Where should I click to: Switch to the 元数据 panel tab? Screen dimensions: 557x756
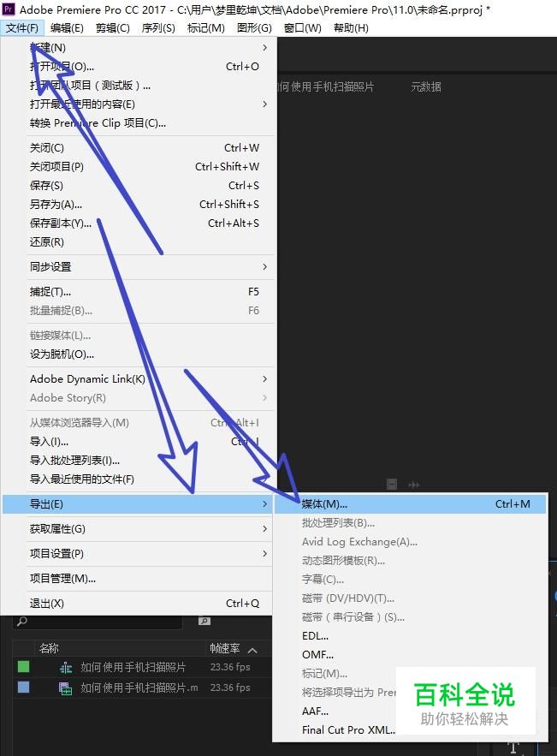[426, 86]
